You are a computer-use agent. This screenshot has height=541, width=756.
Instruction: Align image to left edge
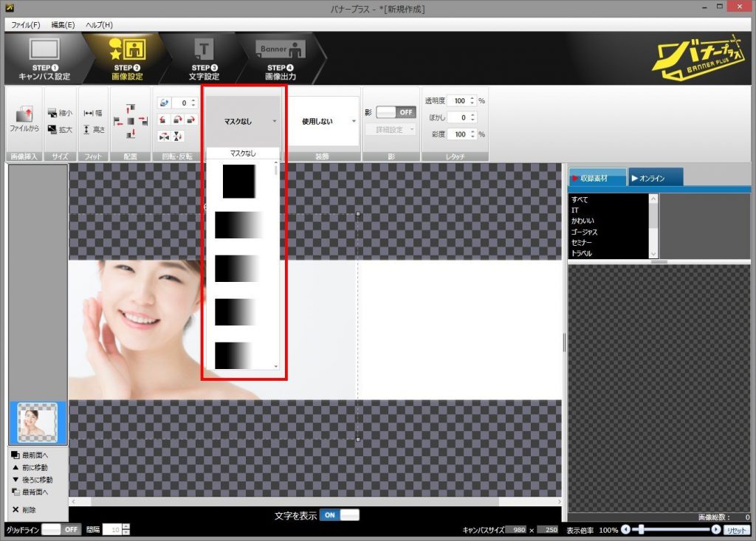118,121
